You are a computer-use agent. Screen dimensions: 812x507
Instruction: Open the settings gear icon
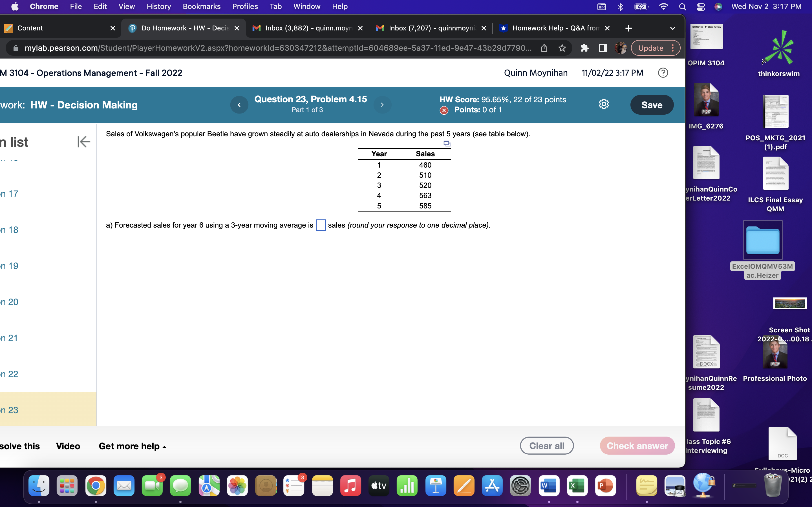[604, 104]
